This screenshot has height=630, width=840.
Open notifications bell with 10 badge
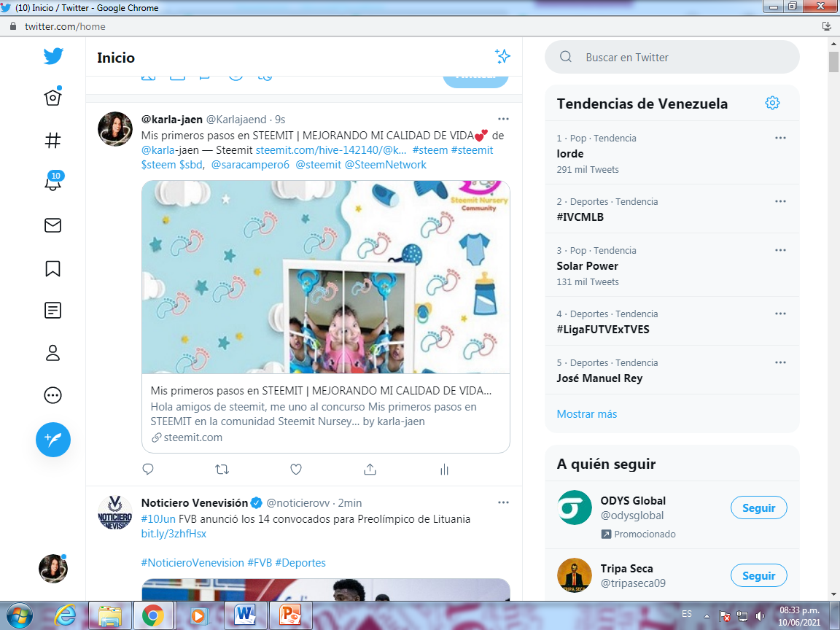tap(53, 181)
